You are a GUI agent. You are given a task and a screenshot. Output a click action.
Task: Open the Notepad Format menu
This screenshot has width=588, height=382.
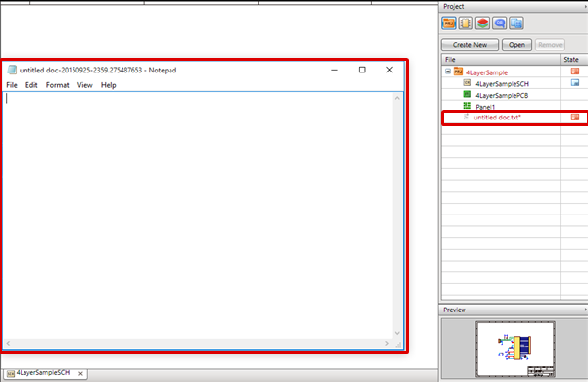click(x=58, y=85)
